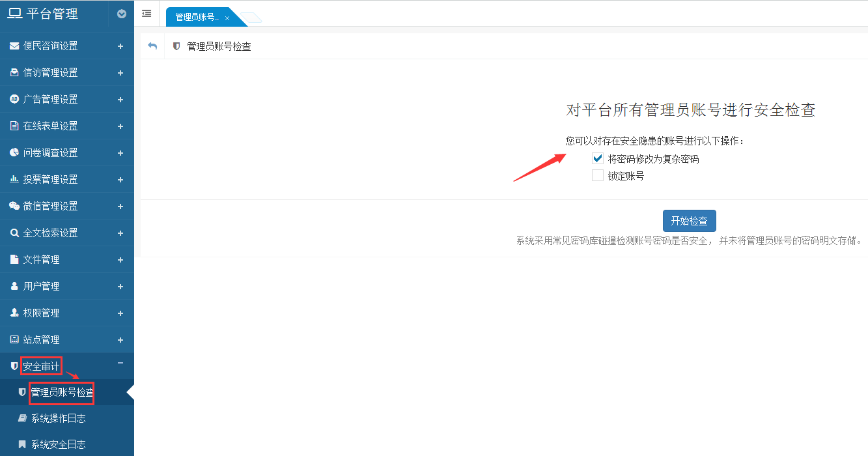Open 系统操作日志 in sidebar

click(58, 418)
